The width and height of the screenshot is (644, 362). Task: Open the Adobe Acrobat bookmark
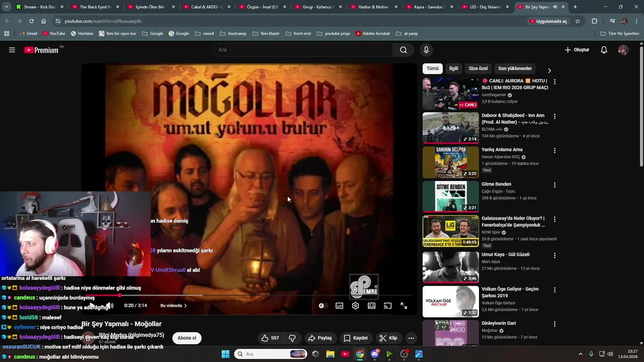point(372,33)
